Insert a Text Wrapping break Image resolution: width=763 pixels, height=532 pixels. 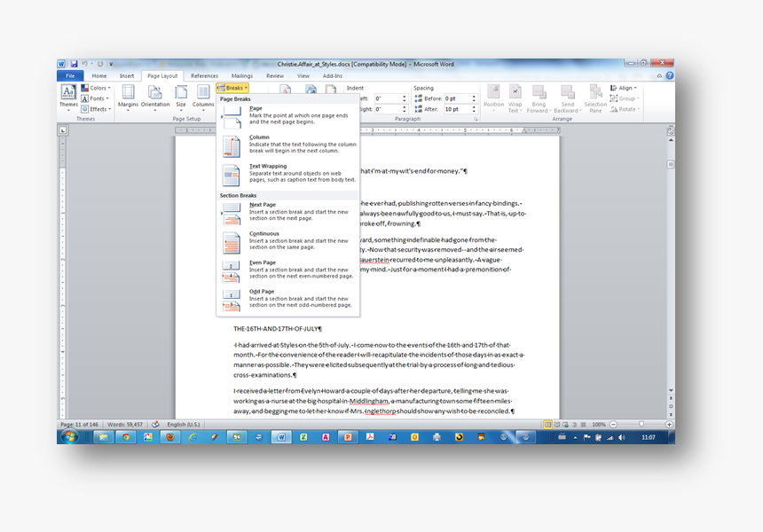pyautogui.click(x=288, y=174)
